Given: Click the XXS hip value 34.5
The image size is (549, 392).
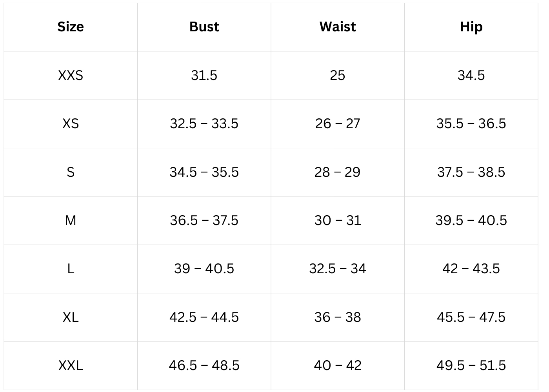Looking at the screenshot, I should pyautogui.click(x=471, y=75).
